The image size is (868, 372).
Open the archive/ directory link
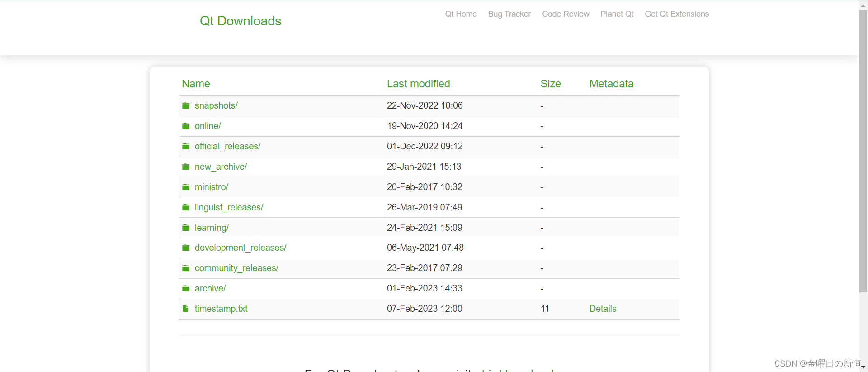210,288
